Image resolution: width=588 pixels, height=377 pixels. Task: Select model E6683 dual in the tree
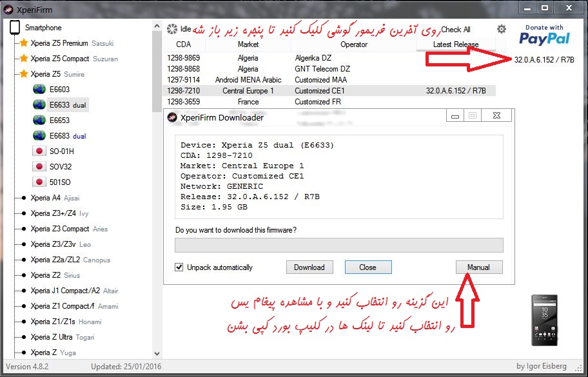(68, 136)
